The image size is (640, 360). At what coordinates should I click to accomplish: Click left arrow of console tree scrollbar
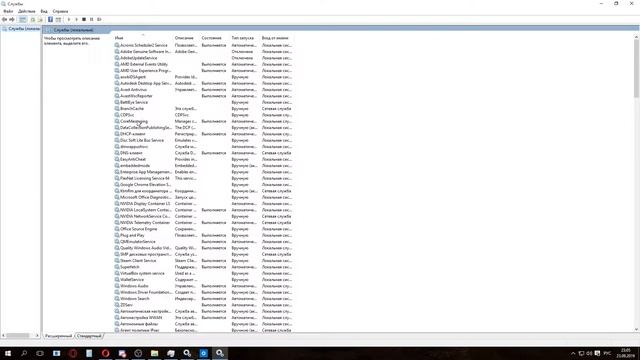pyautogui.click(x=3, y=336)
